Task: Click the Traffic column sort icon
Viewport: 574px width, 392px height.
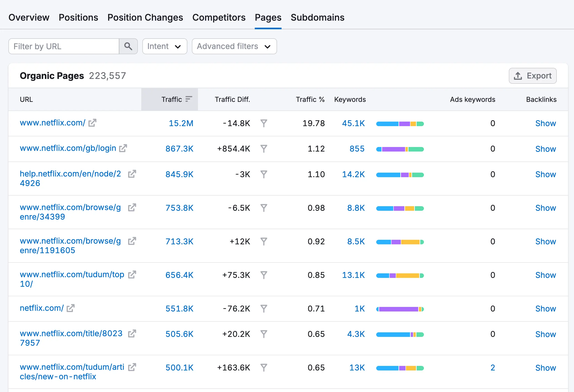Action: pos(189,99)
